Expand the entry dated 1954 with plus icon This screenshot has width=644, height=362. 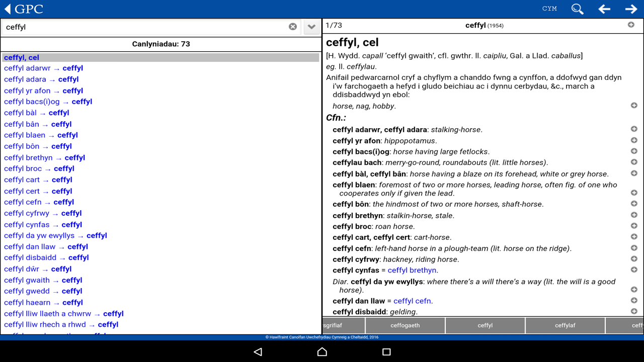pos(632,25)
